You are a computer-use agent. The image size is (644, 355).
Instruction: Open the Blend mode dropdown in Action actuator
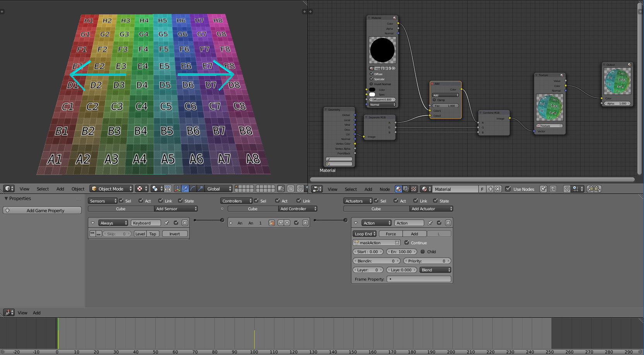tap(435, 270)
